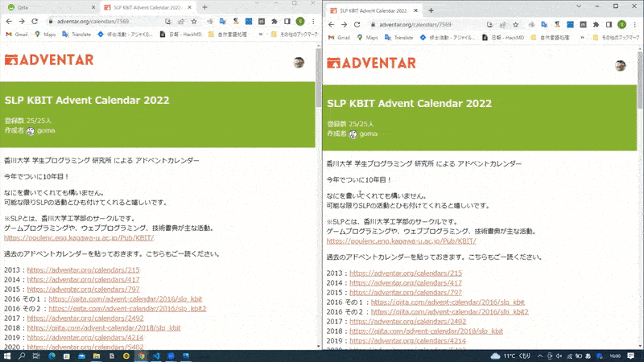The width and height of the screenshot is (644, 362).
Task: Open Windows Start menu
Action: pyautogui.click(x=7, y=356)
